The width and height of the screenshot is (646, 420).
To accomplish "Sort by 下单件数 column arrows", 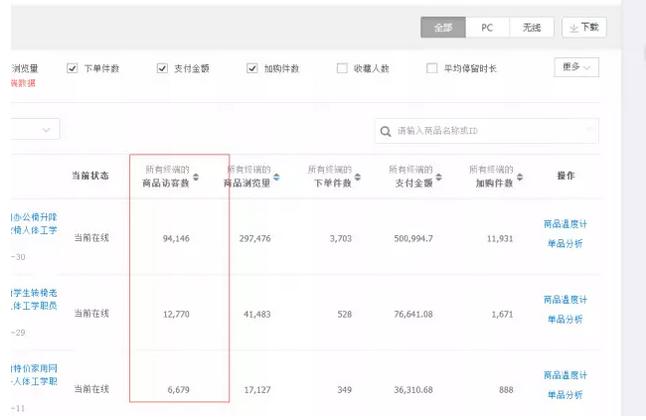I will (358, 177).
